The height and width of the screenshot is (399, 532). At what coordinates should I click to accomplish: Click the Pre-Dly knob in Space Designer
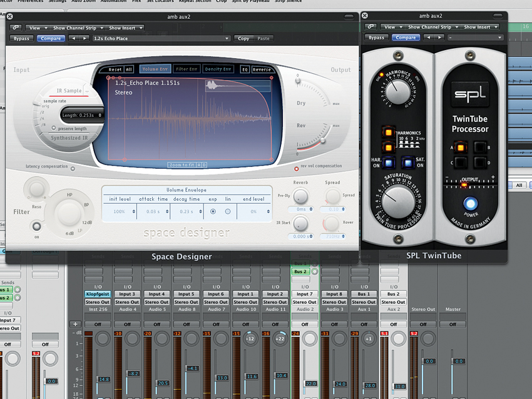pos(300,196)
